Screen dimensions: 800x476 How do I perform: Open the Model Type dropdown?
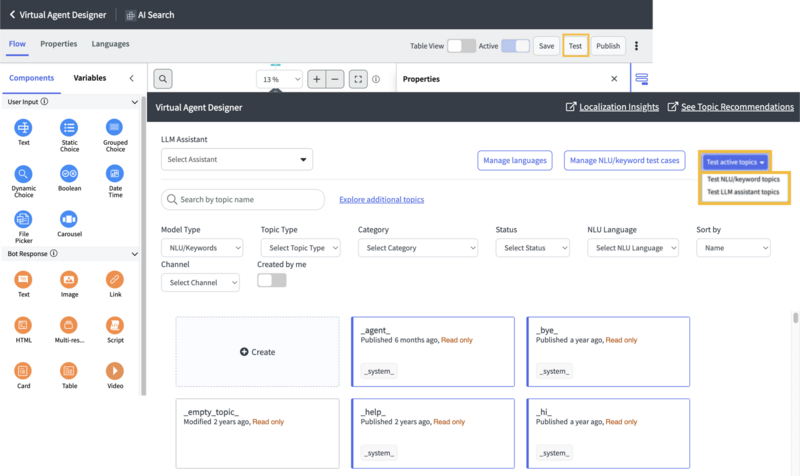[202, 248]
